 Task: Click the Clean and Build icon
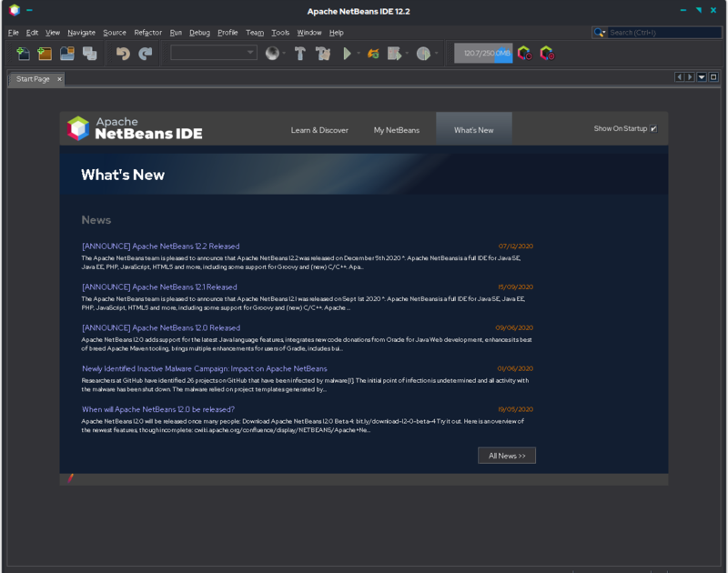tap(323, 54)
